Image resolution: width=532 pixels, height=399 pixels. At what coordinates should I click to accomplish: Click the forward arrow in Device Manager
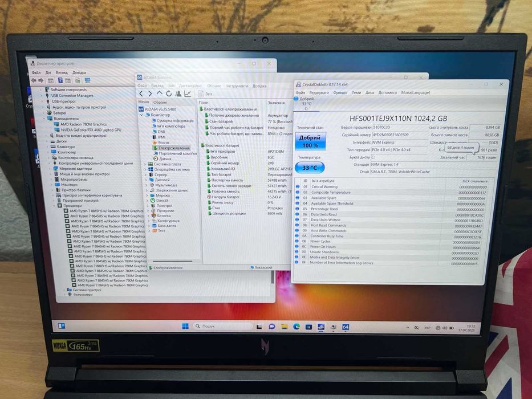tap(41, 80)
